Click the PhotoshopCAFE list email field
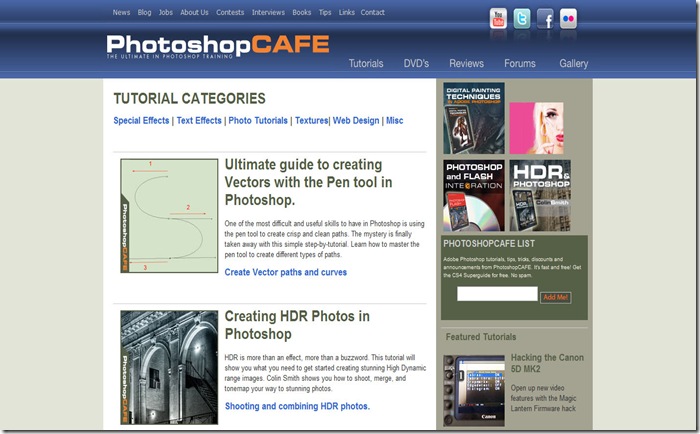The width and height of the screenshot is (700, 434). [x=497, y=294]
